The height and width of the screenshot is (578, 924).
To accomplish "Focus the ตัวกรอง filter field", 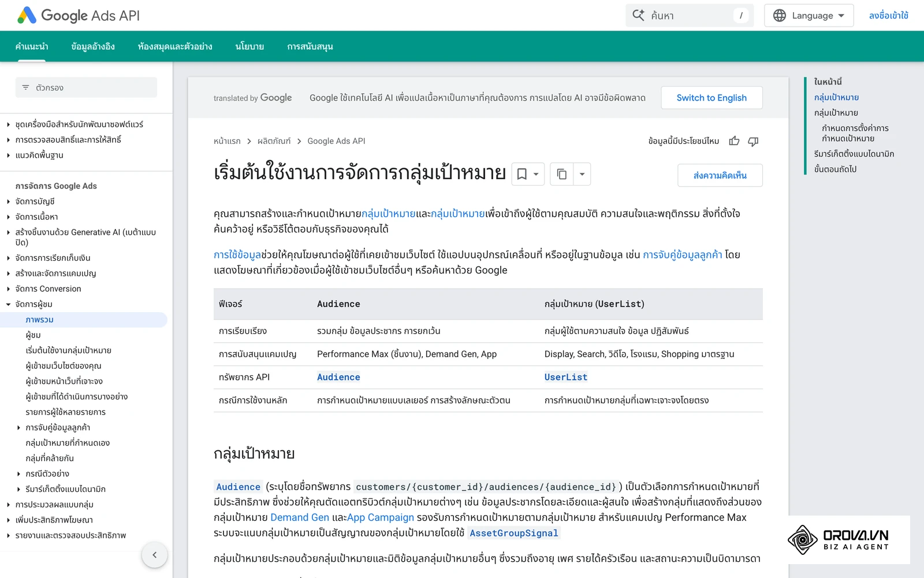I will 86,88.
